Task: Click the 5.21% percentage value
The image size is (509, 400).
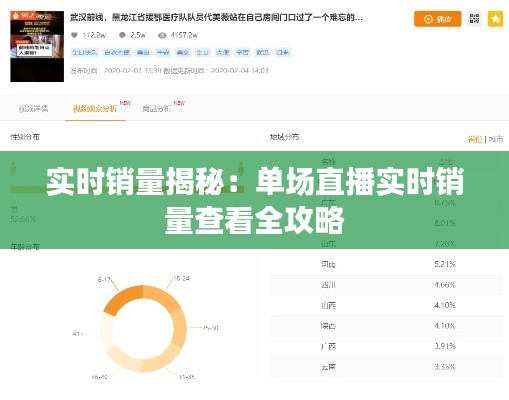Action: point(445,264)
